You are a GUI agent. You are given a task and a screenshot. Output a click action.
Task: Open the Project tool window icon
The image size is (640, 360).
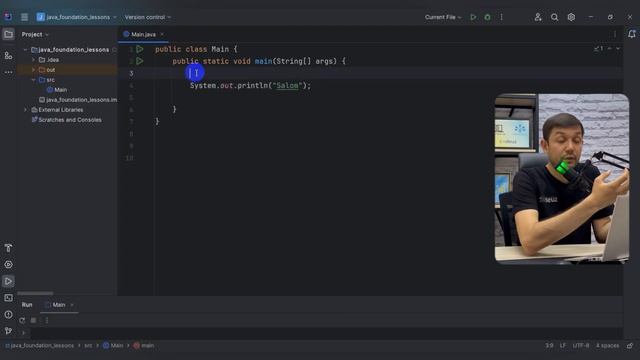8,34
